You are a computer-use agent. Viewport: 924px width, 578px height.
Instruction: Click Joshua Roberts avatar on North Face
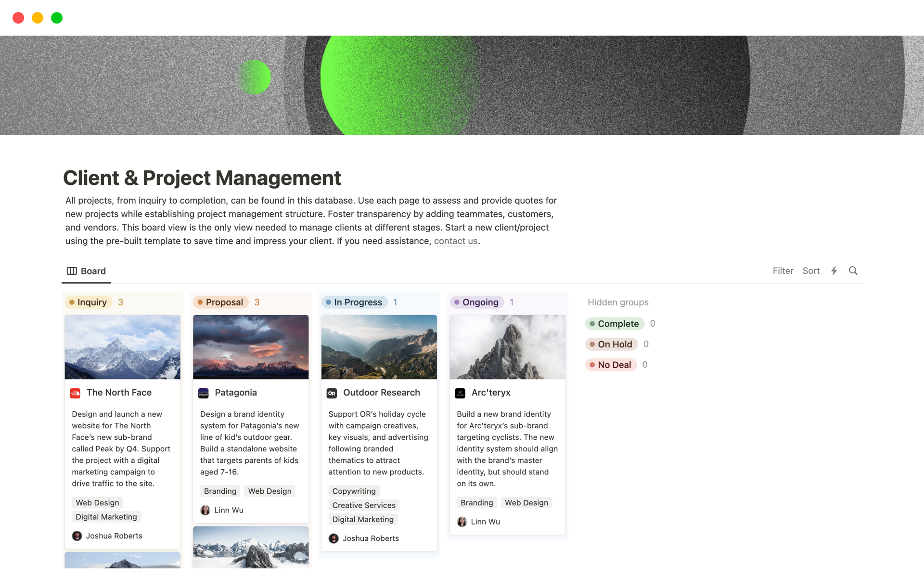click(77, 536)
